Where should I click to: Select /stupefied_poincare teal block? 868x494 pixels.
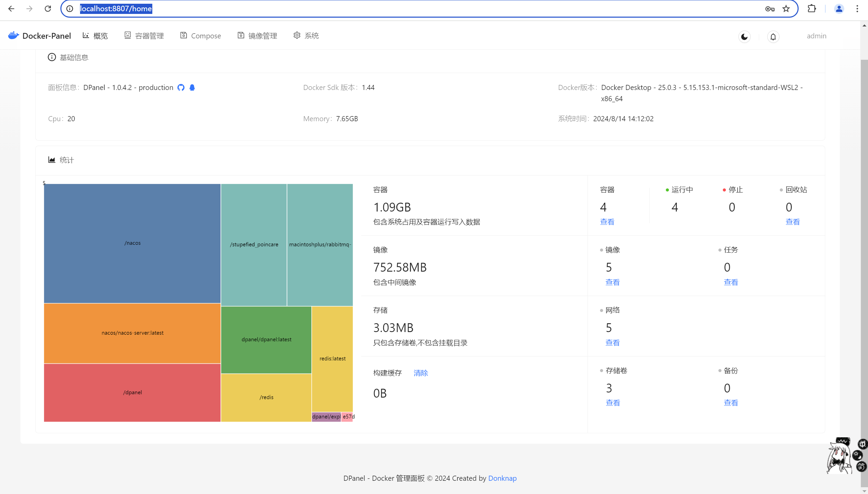254,245
